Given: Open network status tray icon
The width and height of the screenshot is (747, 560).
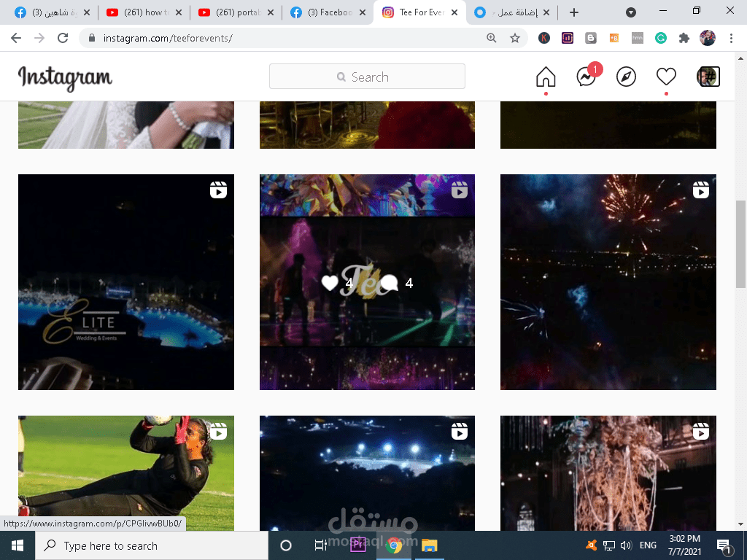Looking at the screenshot, I should (x=609, y=545).
